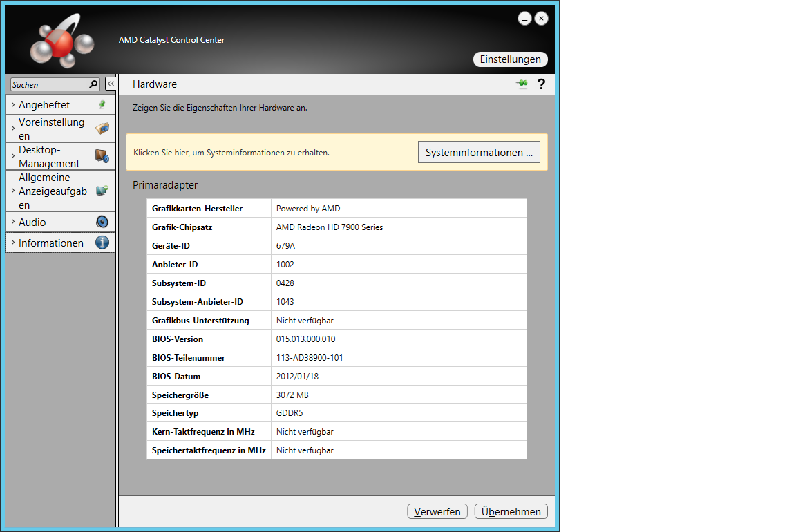This screenshot has height=532, width=796.
Task: Collapse the sidebar with double-arrow button
Action: [x=111, y=84]
